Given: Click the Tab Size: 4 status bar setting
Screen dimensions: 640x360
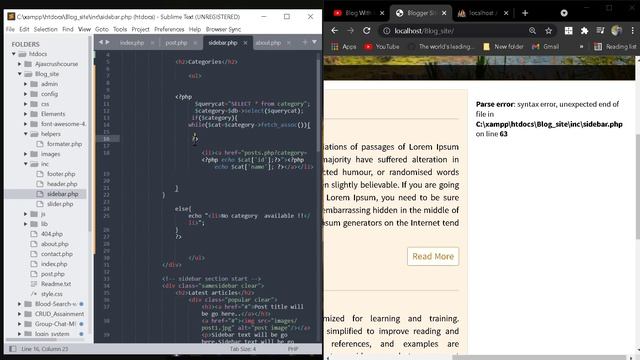Looking at the screenshot, I should point(243,349).
